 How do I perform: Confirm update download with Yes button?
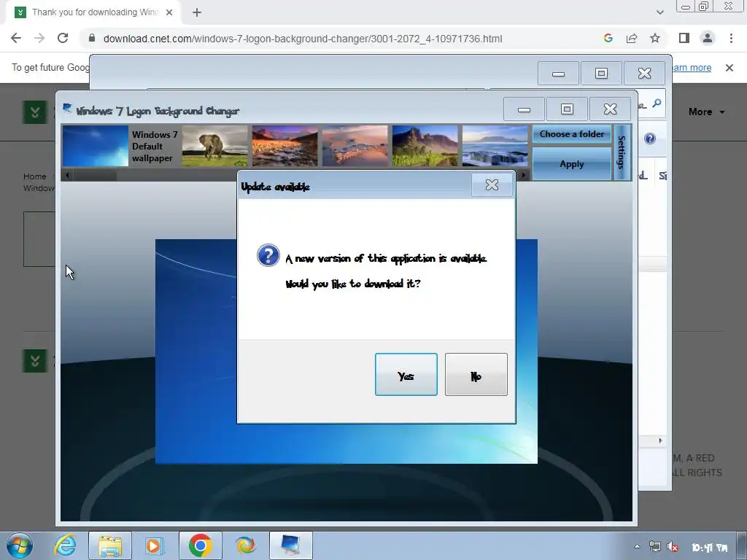coord(406,374)
